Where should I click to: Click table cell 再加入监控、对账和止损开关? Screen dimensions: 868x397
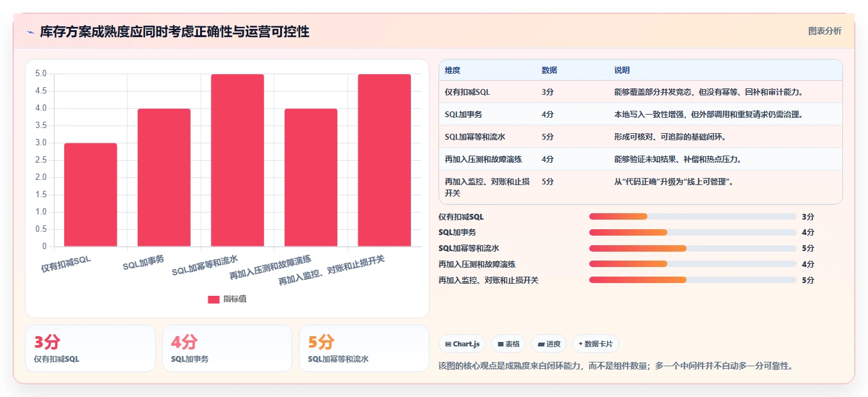pyautogui.click(x=487, y=187)
